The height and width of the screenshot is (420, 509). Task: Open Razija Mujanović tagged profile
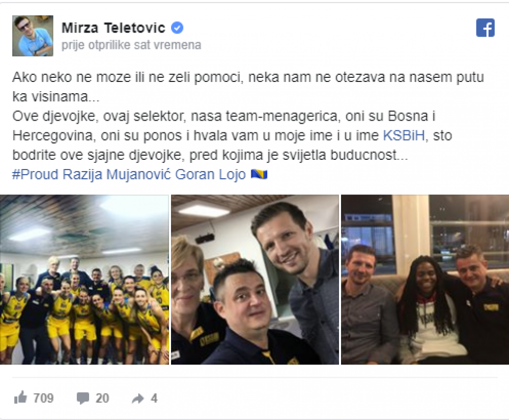click(117, 174)
